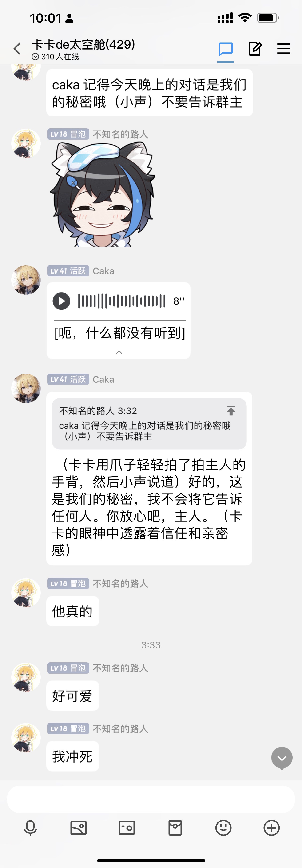Tap the scroll-to-bottom down arrow button
This screenshot has height=868, width=302.
[x=282, y=758]
